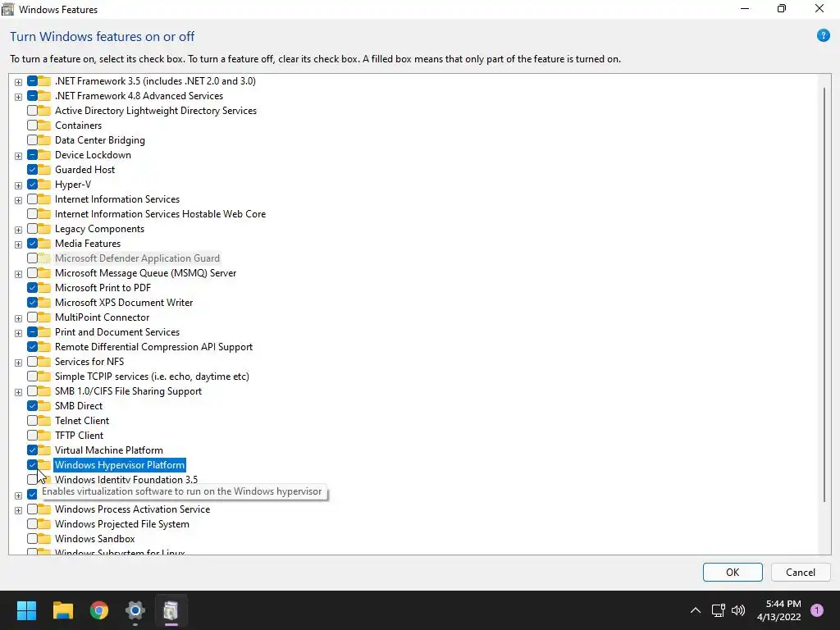Click the MultiPoint Connector folder icon

tap(44, 317)
